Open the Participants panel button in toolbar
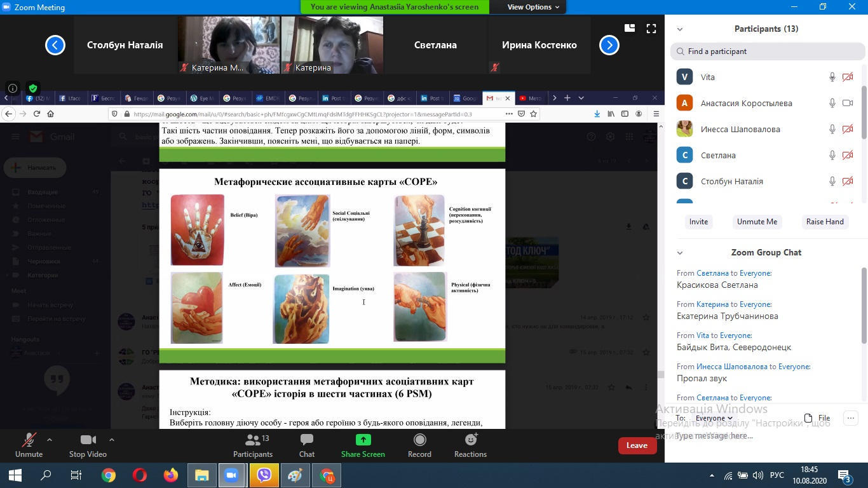This screenshot has height=488, width=868. point(253,445)
